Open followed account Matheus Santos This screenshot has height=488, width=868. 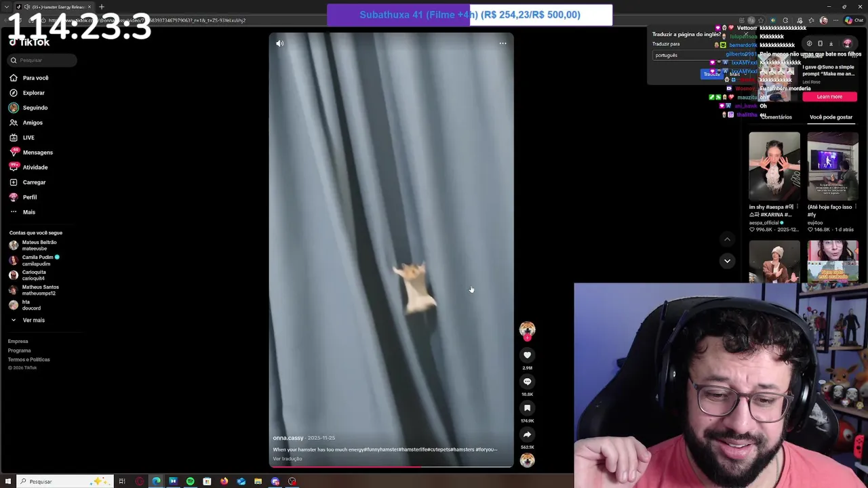[34, 290]
